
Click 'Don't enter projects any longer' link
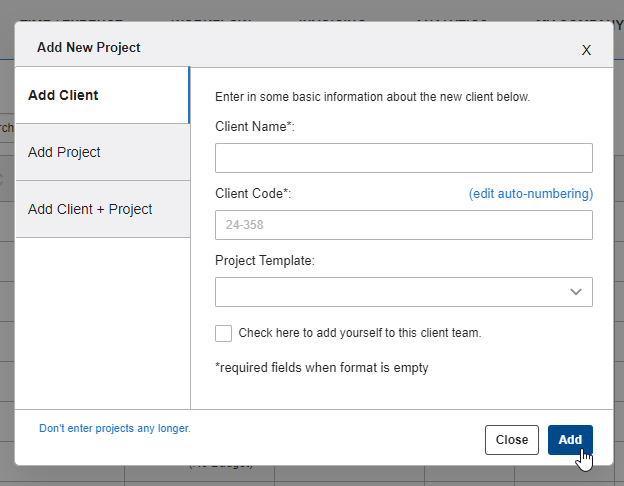(x=114, y=428)
